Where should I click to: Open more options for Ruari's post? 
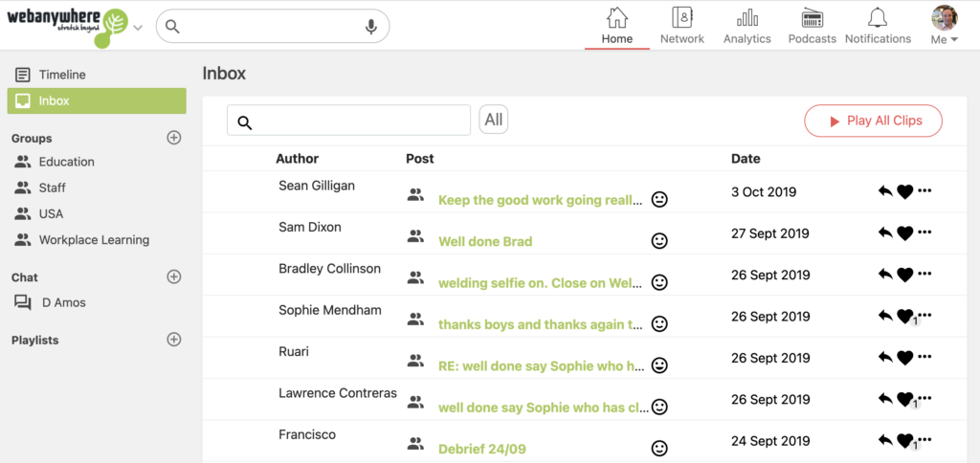tap(924, 358)
